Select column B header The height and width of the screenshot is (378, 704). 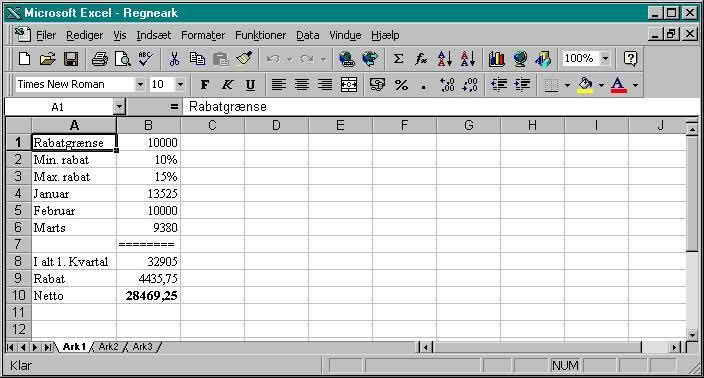pyautogui.click(x=148, y=125)
